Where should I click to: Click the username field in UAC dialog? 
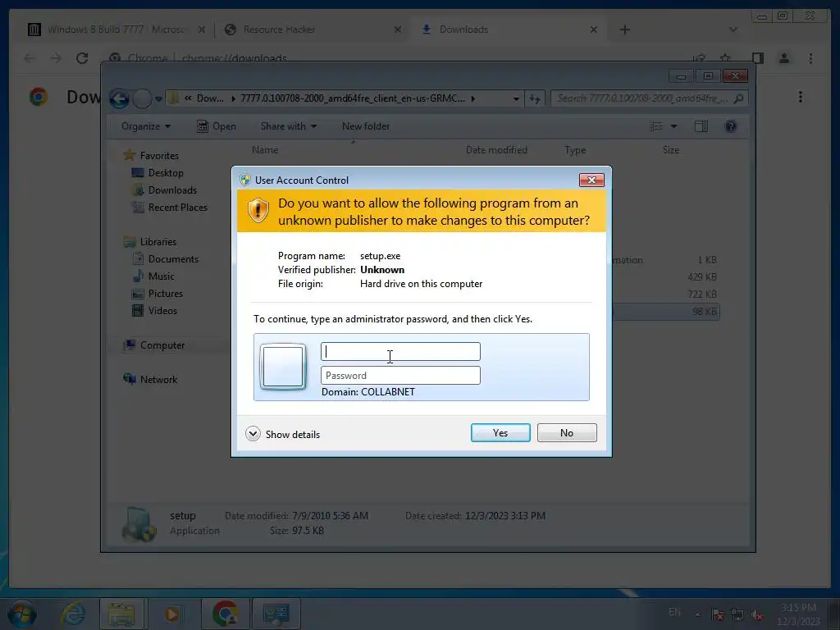coord(400,351)
